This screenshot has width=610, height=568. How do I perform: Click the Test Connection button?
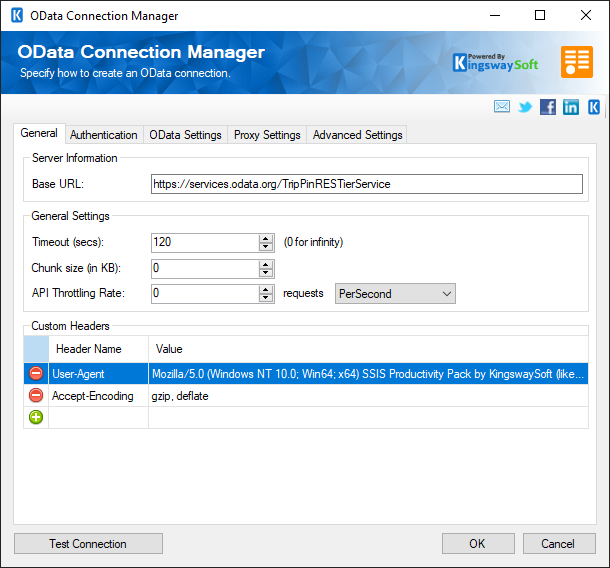(88, 543)
